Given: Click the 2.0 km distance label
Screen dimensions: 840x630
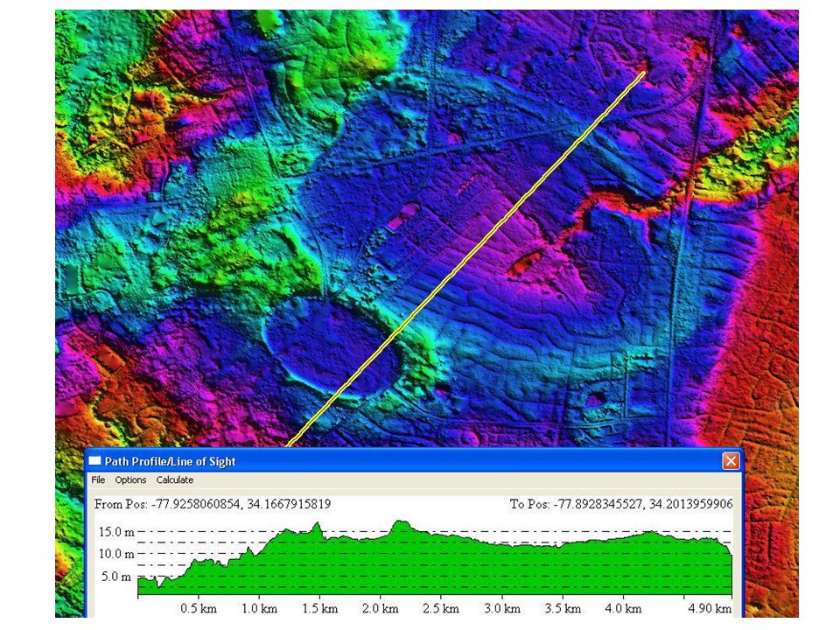Looking at the screenshot, I should tap(381, 609).
